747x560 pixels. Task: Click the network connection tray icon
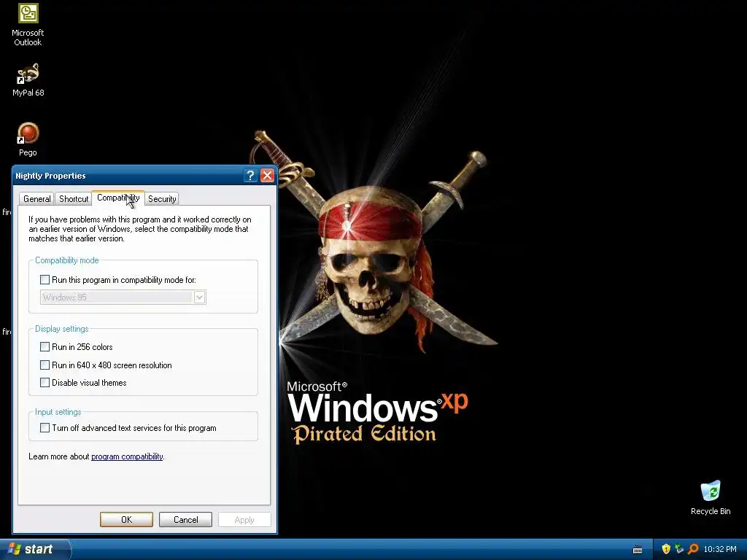(679, 549)
